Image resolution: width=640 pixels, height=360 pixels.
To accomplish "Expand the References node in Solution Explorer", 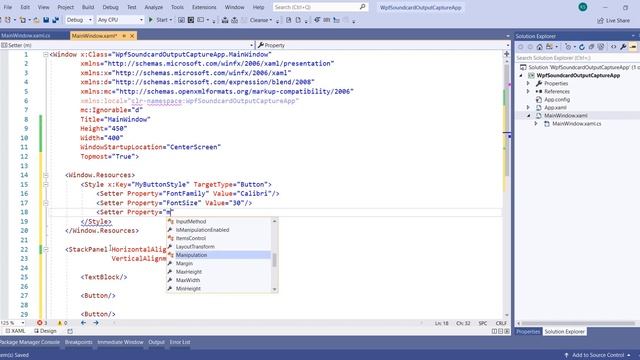I will (x=528, y=91).
